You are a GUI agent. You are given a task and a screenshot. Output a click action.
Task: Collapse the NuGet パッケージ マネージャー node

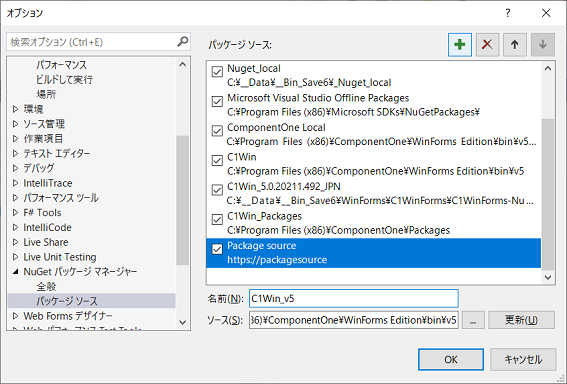click(x=16, y=272)
